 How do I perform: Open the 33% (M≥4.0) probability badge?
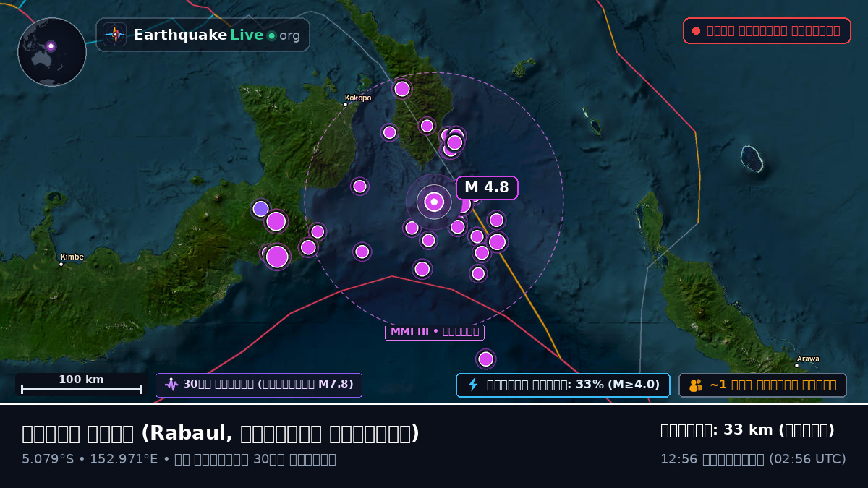coord(563,385)
